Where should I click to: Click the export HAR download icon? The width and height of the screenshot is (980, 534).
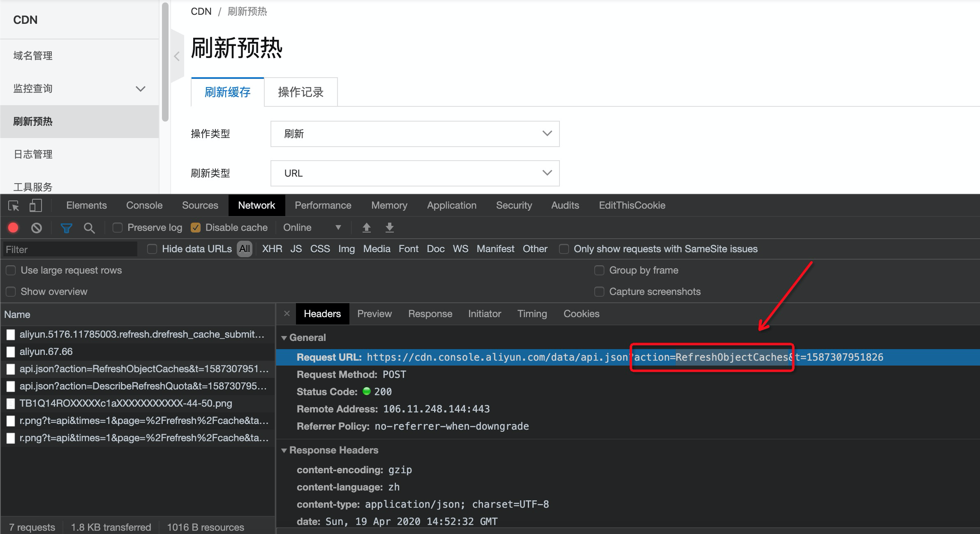[x=390, y=228]
